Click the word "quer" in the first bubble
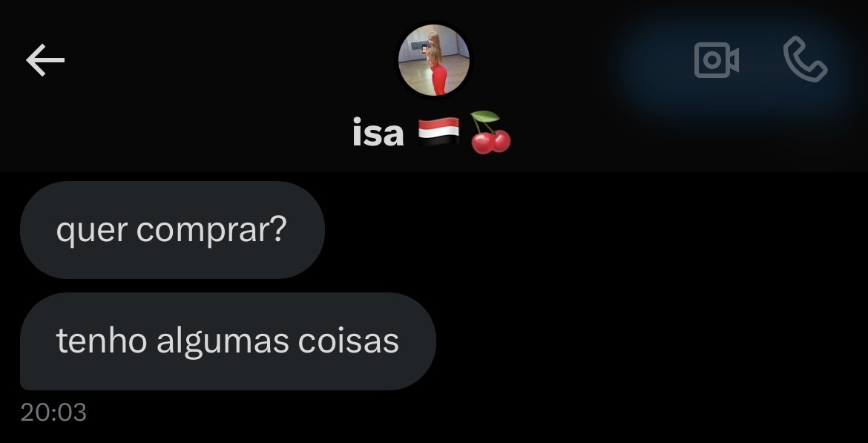The height and width of the screenshot is (443, 868). 92,232
